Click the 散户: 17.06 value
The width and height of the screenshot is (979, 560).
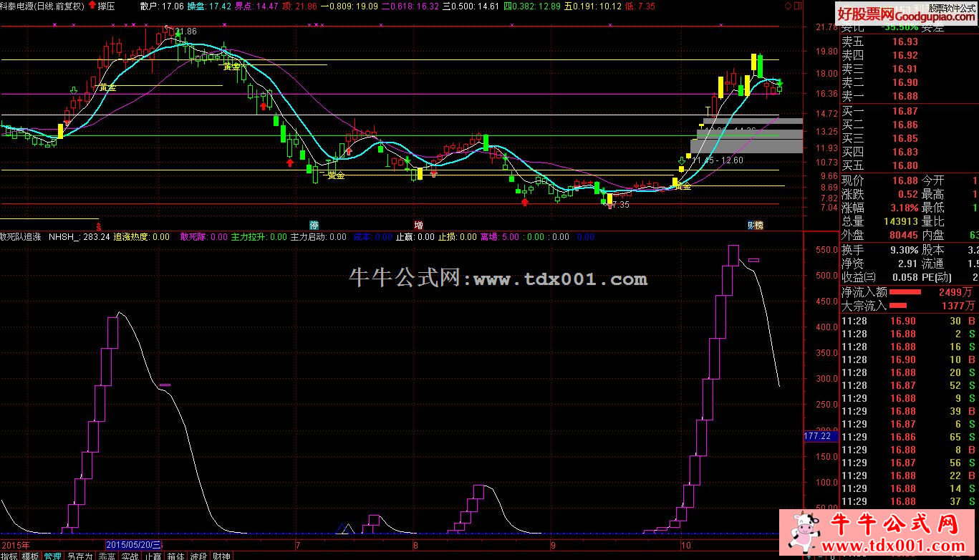coord(162,6)
